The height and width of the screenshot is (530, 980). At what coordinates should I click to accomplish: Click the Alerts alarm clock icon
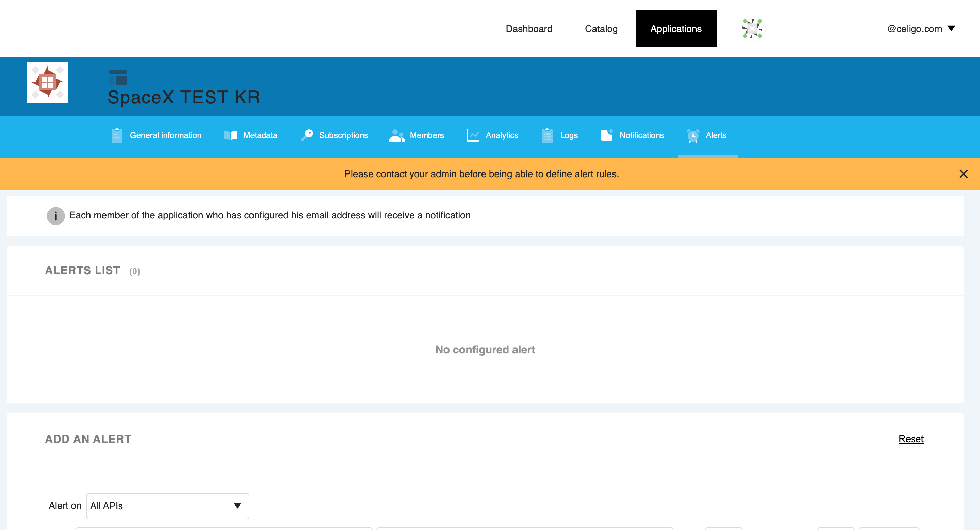(693, 135)
